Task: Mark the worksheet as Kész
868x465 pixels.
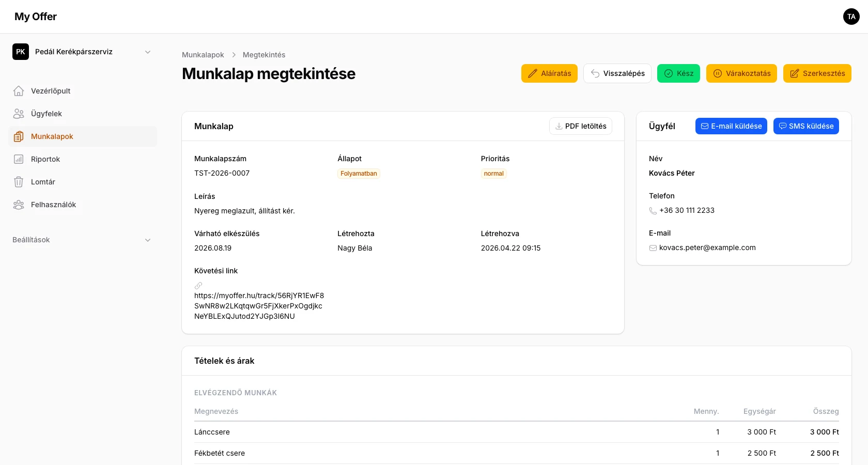Action: 678,73
